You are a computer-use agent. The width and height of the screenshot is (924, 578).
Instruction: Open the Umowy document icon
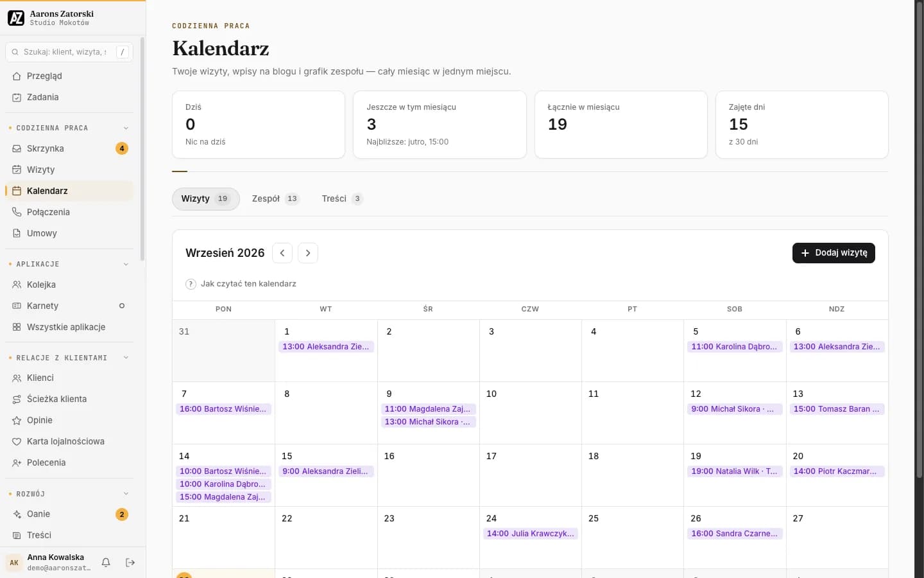tap(17, 233)
